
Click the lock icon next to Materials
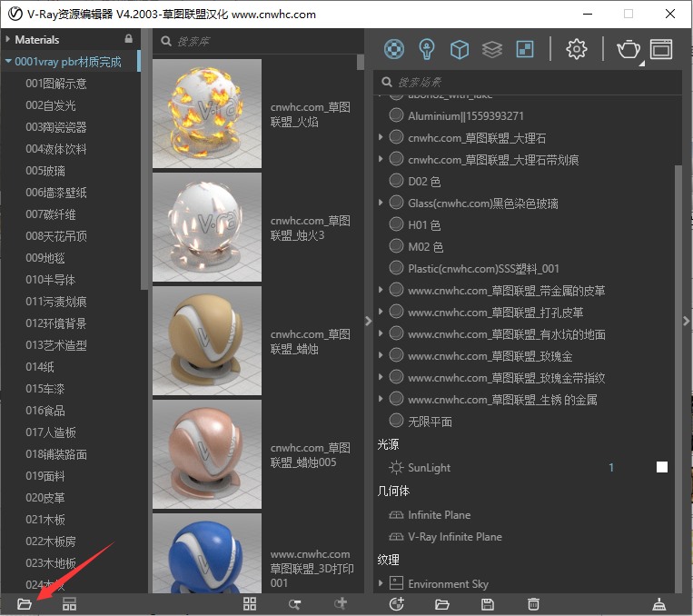(x=129, y=38)
